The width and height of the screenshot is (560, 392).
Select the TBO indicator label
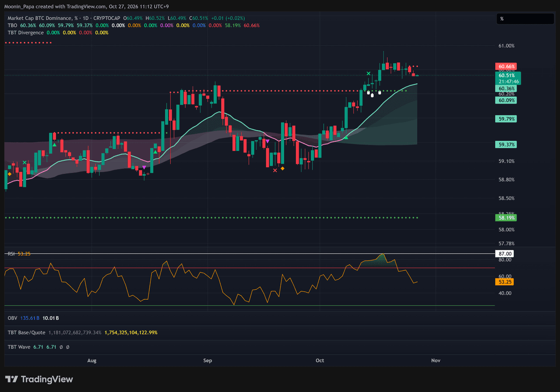(x=13, y=26)
